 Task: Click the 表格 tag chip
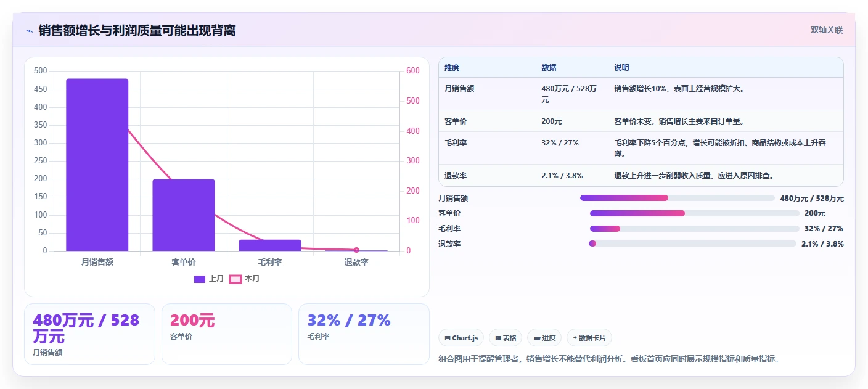click(506, 338)
